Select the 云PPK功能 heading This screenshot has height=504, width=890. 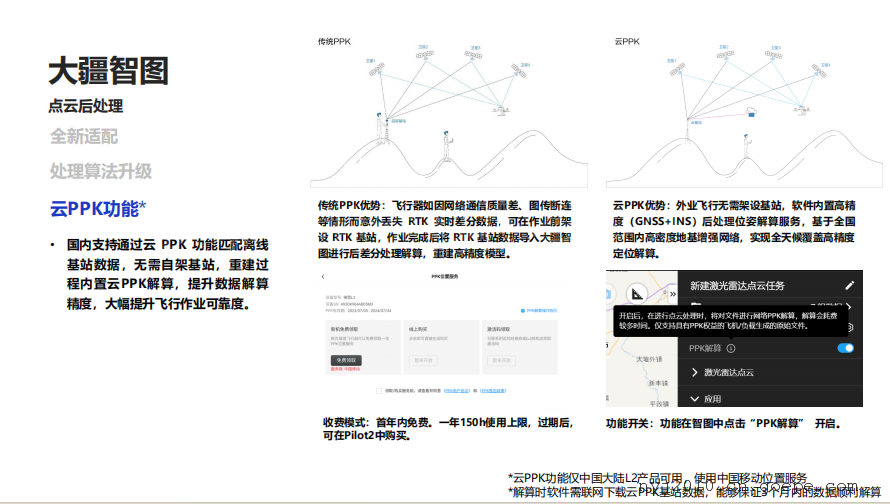click(x=99, y=208)
